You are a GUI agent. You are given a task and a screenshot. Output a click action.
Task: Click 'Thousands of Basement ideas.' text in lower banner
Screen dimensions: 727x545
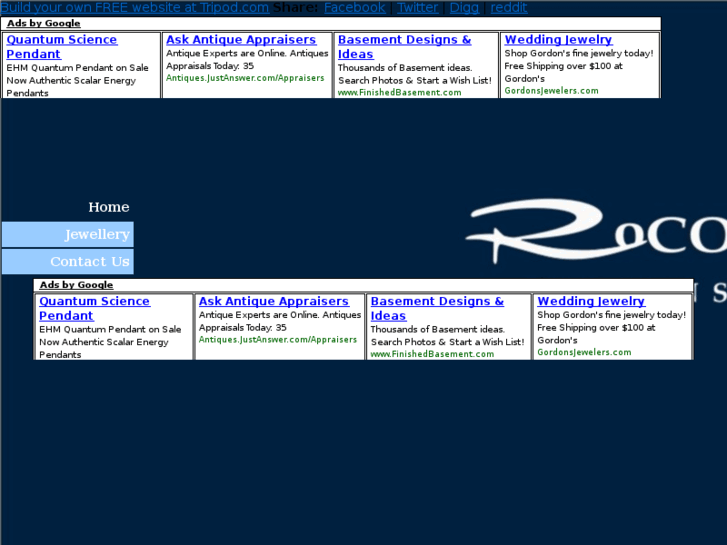[438, 329]
